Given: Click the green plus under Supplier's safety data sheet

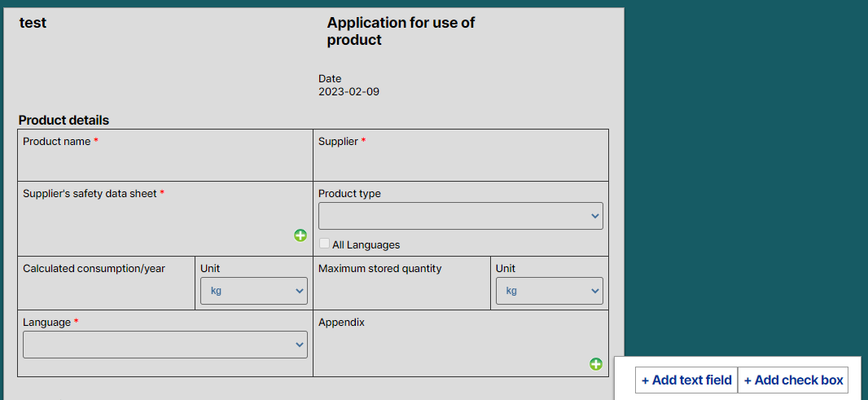Looking at the screenshot, I should pos(300,235).
